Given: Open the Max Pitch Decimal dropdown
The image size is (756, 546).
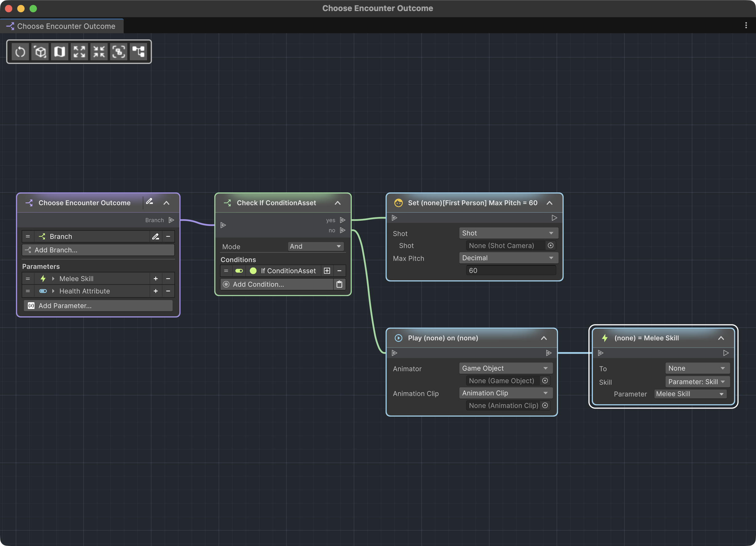Looking at the screenshot, I should point(508,258).
